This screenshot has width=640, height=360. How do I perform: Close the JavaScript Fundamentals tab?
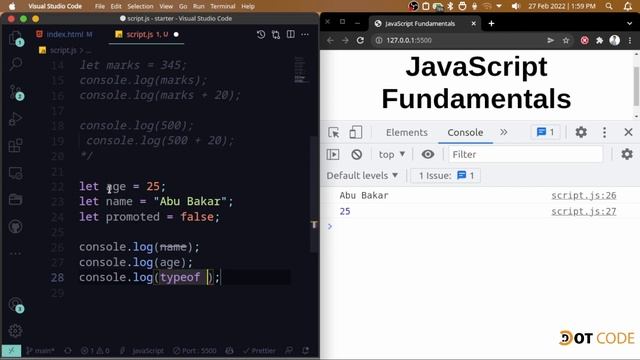pyautogui.click(x=473, y=24)
